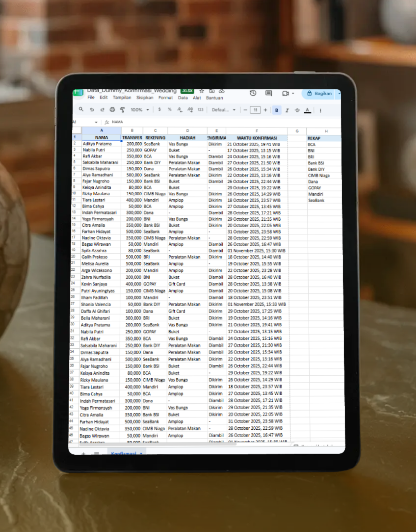Click the Bagikan share button

coord(319,93)
